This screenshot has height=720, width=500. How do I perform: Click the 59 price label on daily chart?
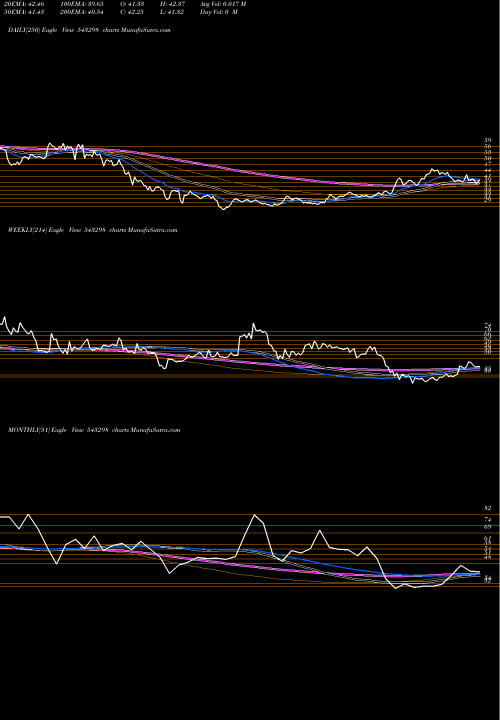coord(488,140)
